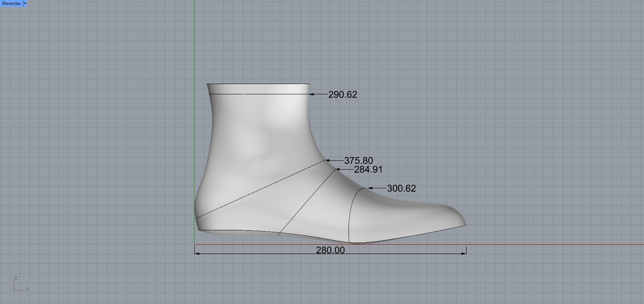Pick the 300.62 girth measurement text

point(401,188)
